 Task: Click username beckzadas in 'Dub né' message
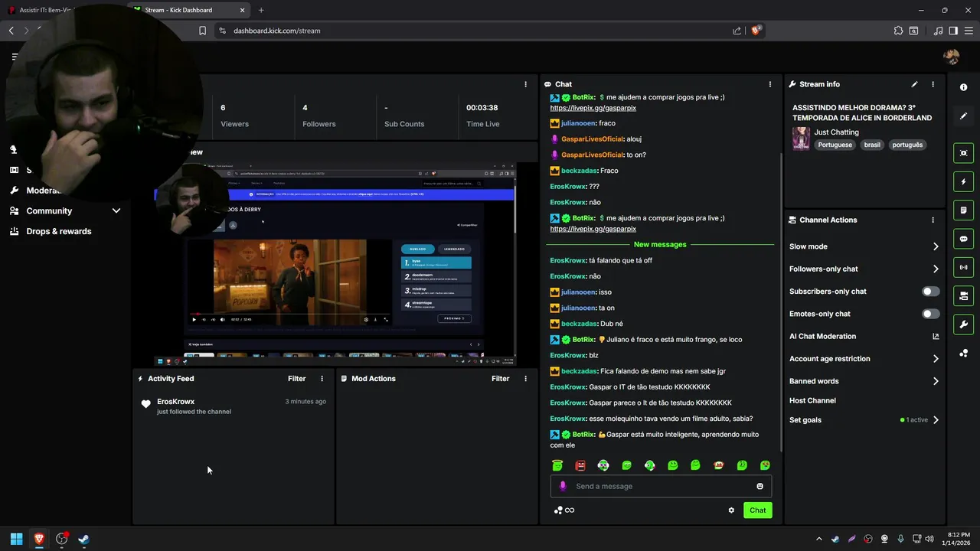pyautogui.click(x=579, y=324)
